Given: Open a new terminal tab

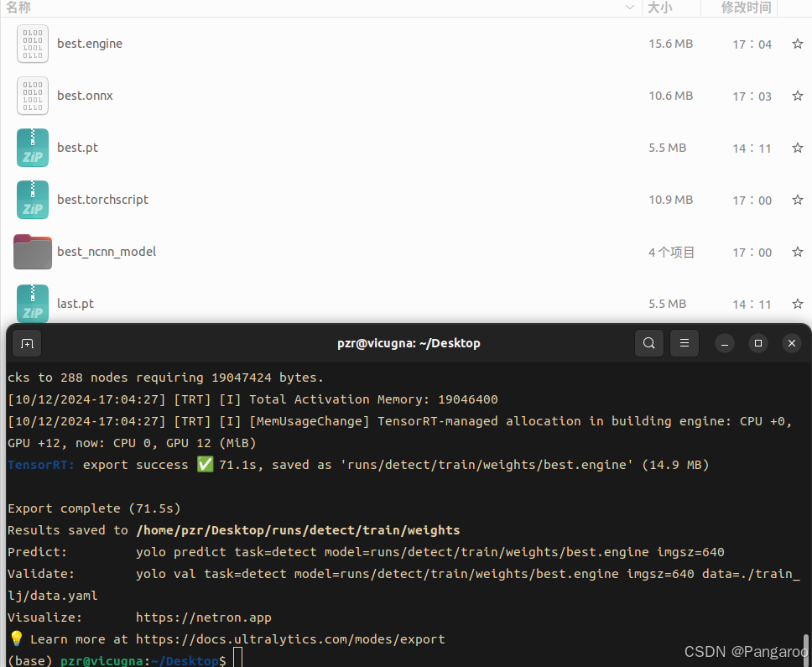Looking at the screenshot, I should click(x=27, y=343).
